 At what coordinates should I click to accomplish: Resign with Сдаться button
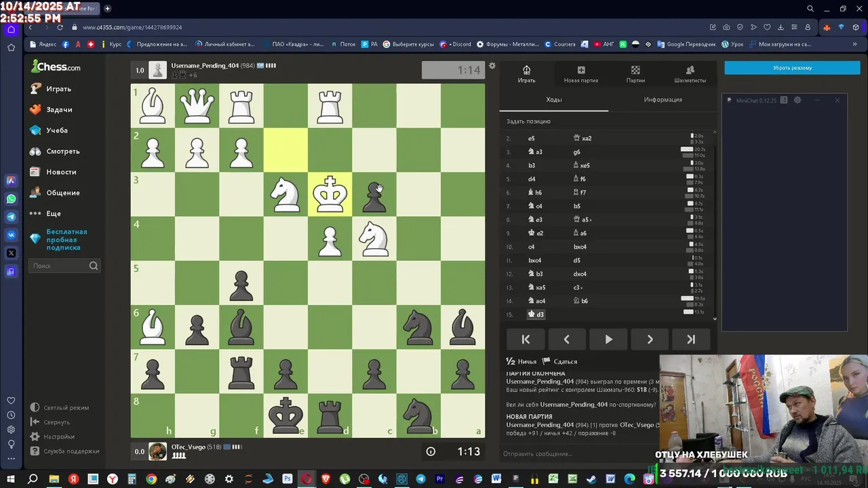559,361
